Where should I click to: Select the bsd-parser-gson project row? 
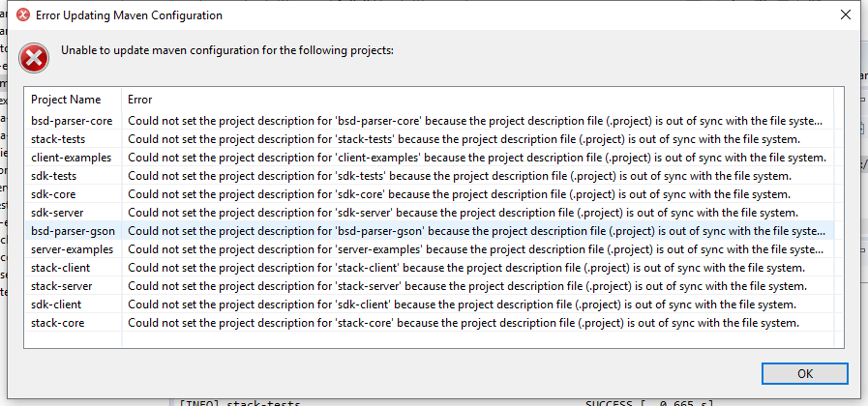pos(73,231)
